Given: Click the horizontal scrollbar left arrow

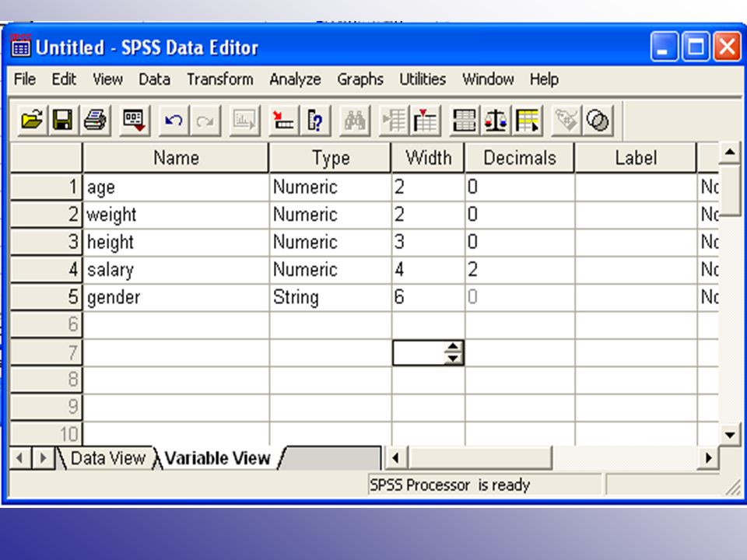Looking at the screenshot, I should click(395, 458).
